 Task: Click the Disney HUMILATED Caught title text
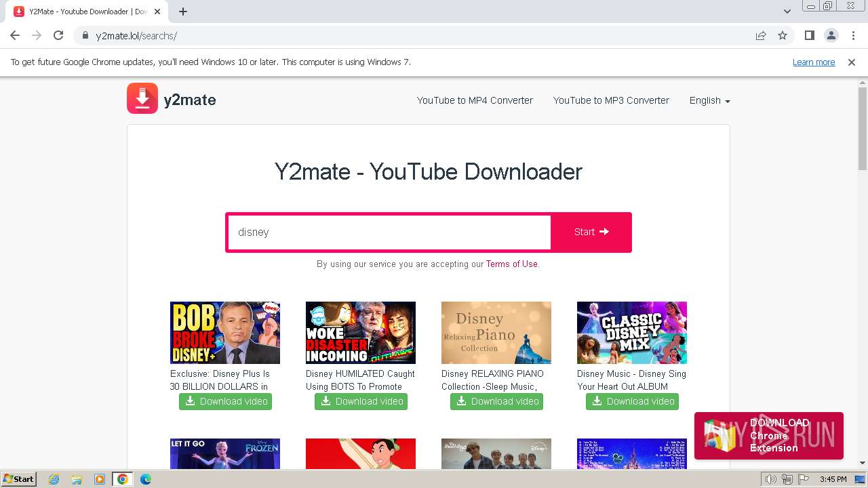[x=360, y=380]
